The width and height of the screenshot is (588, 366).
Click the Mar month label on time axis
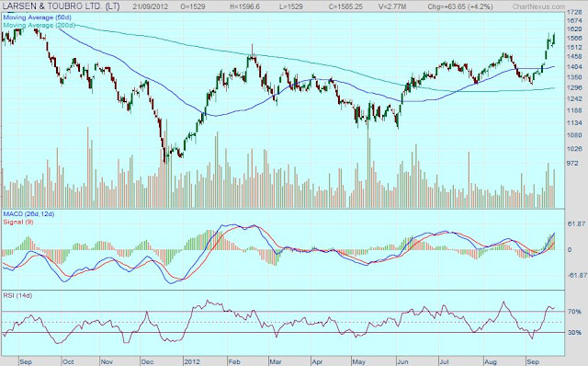click(x=276, y=362)
